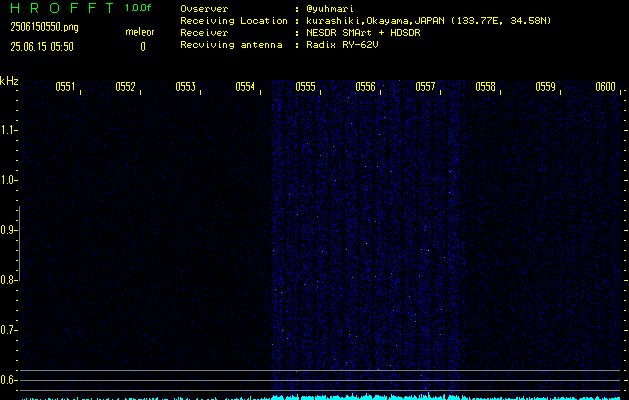Click the 0559 time marker

tap(546, 87)
